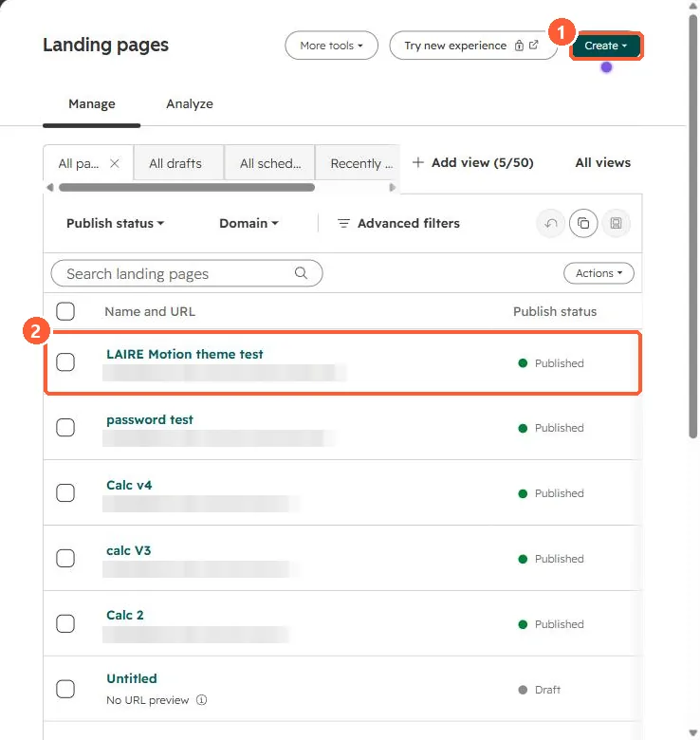Viewport: 700px width, 740px height.
Task: Open the More tools dropdown
Action: [331, 46]
